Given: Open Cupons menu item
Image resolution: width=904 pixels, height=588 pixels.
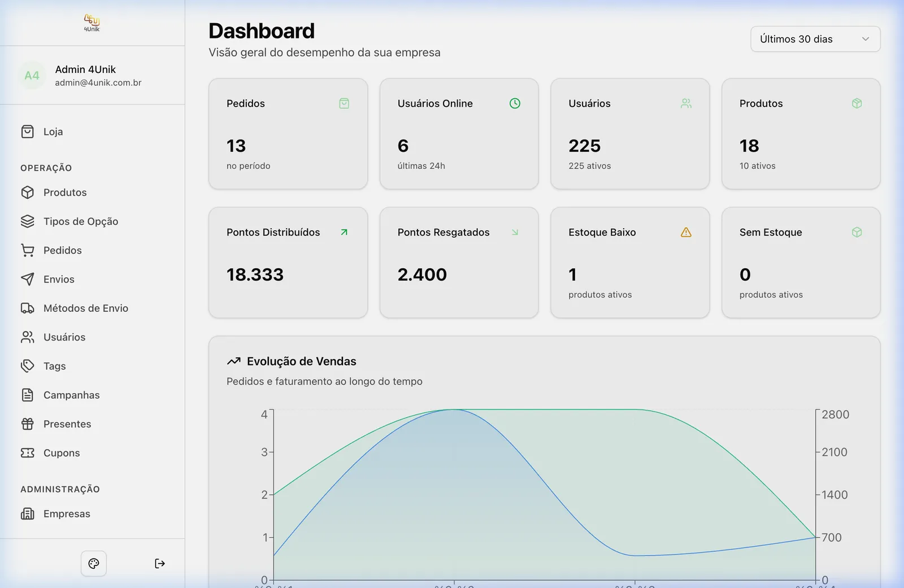Looking at the screenshot, I should 62,453.
